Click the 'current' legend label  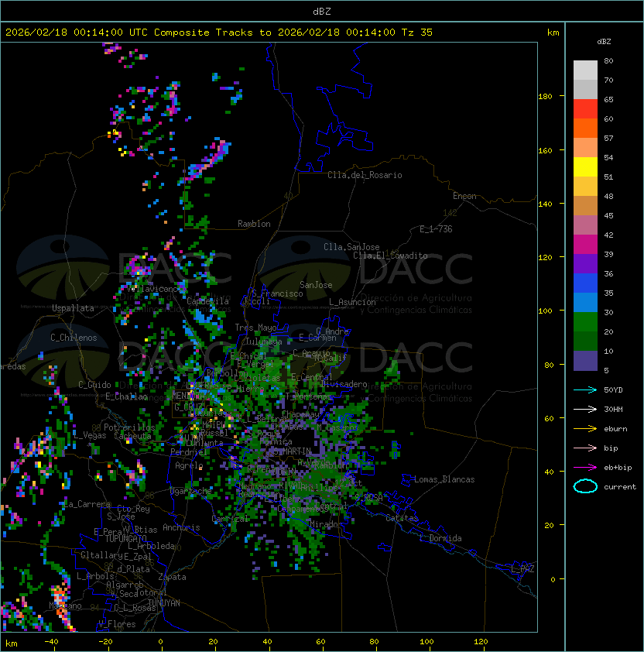620,487
